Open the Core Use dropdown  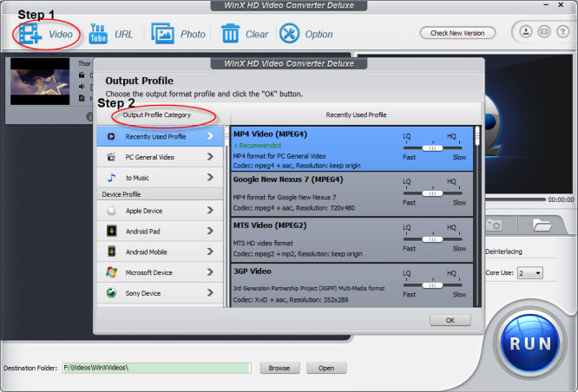tap(530, 273)
